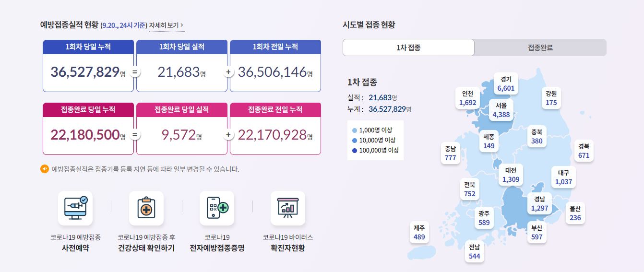Expand details via the 자세히 보기 chevron

[182, 25]
